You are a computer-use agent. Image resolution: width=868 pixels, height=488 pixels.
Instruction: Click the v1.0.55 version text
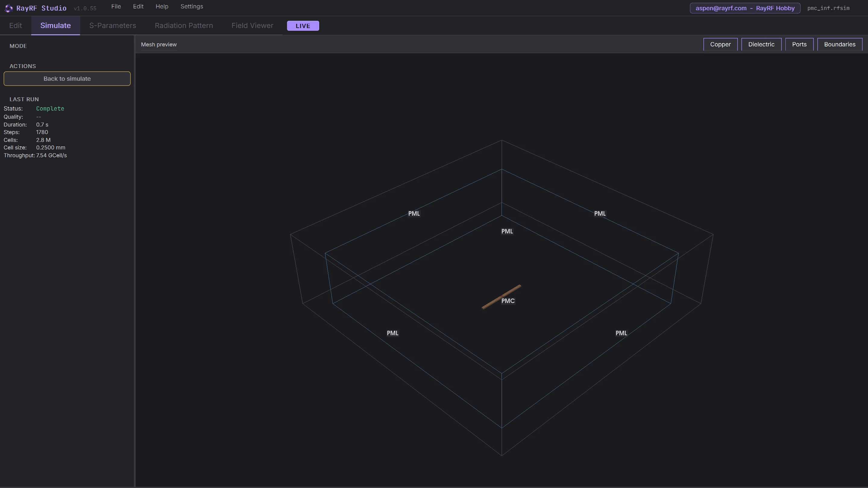click(x=85, y=8)
